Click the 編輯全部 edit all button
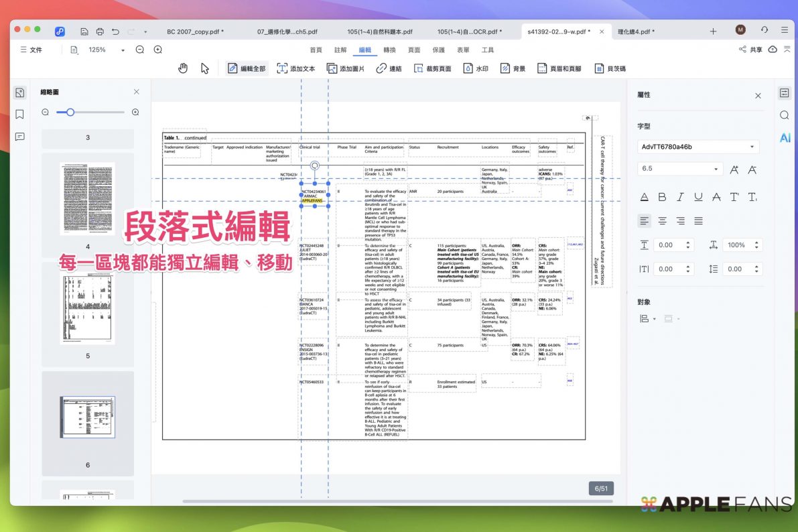The image size is (798, 532). pyautogui.click(x=247, y=68)
